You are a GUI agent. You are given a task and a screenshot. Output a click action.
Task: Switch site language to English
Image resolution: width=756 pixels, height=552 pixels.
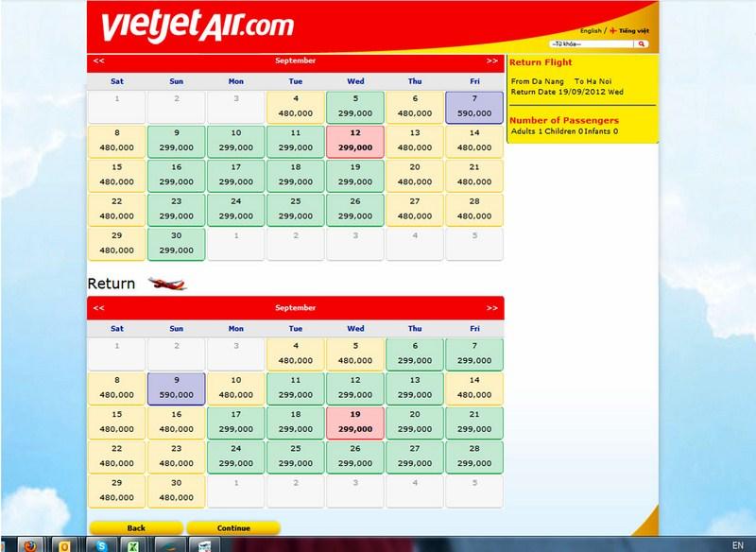pos(591,31)
